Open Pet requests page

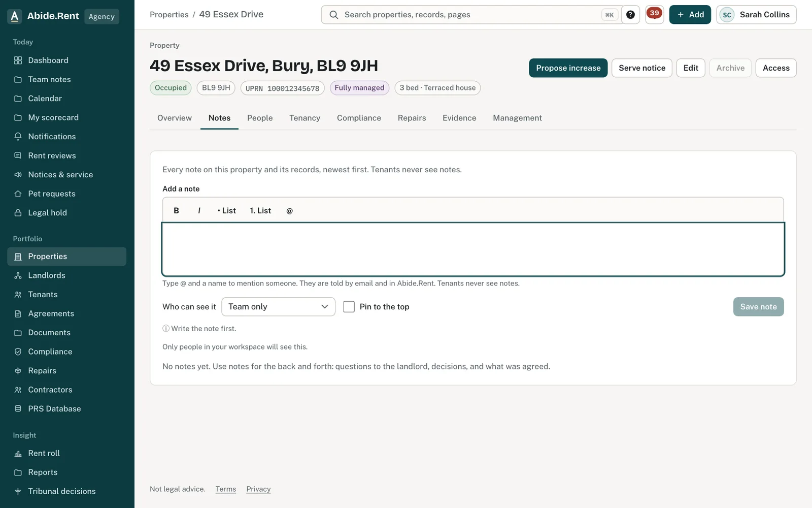click(x=67, y=194)
